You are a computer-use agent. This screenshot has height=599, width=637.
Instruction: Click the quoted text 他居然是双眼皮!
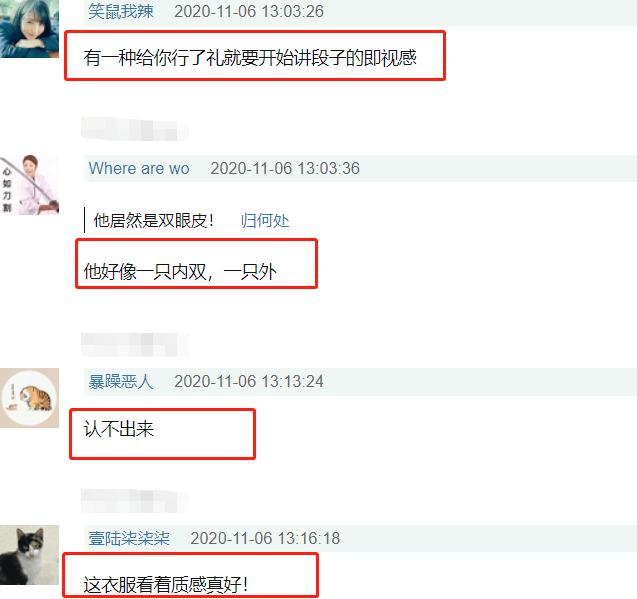tap(154, 221)
